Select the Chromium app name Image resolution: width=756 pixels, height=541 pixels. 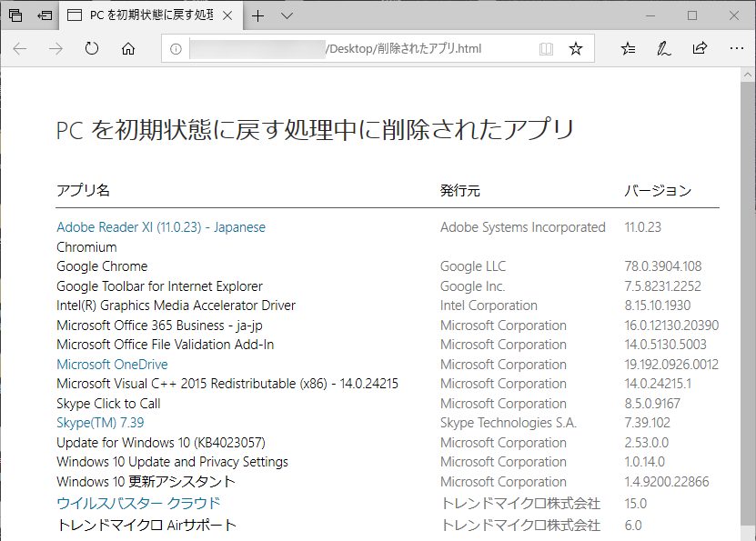(x=86, y=247)
